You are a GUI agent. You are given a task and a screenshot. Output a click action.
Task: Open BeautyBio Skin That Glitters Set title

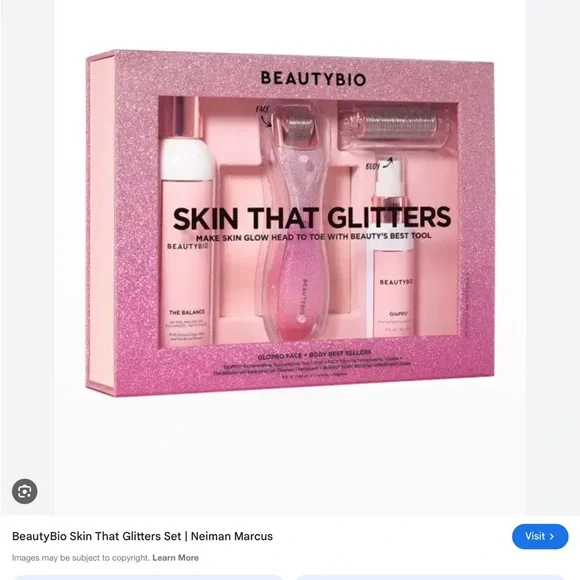tap(142, 536)
